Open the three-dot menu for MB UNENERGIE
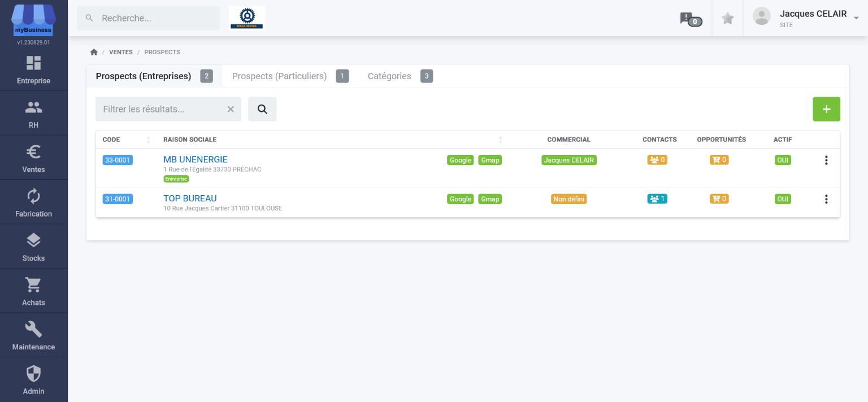 tap(826, 160)
